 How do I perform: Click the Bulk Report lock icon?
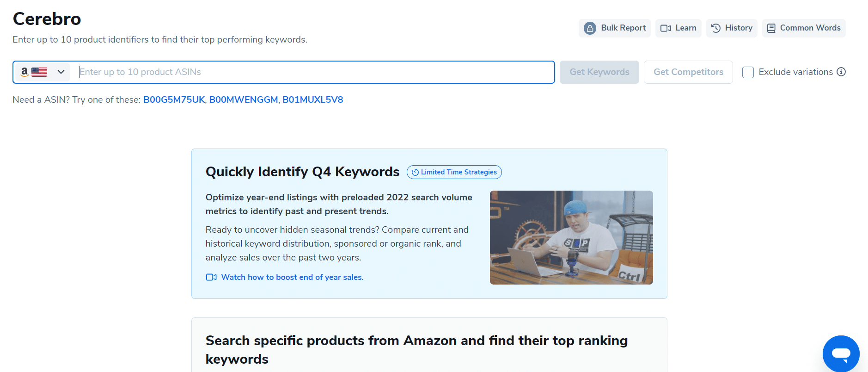tap(590, 28)
